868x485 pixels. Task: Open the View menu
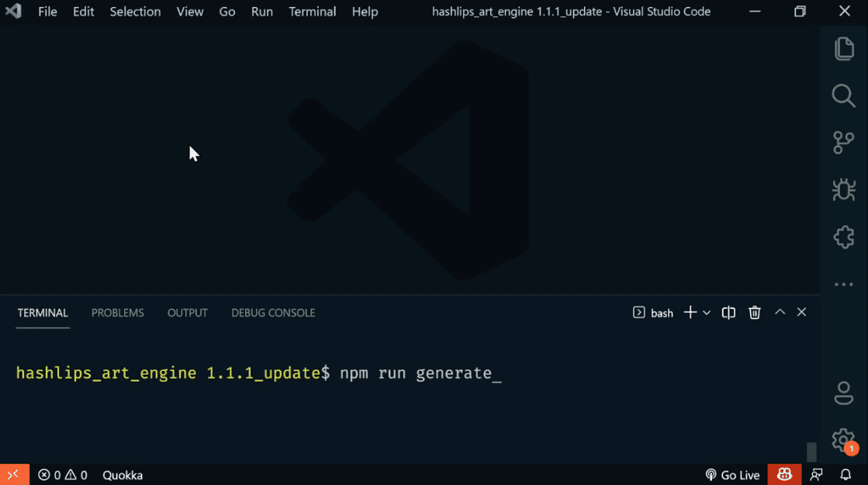pos(190,12)
